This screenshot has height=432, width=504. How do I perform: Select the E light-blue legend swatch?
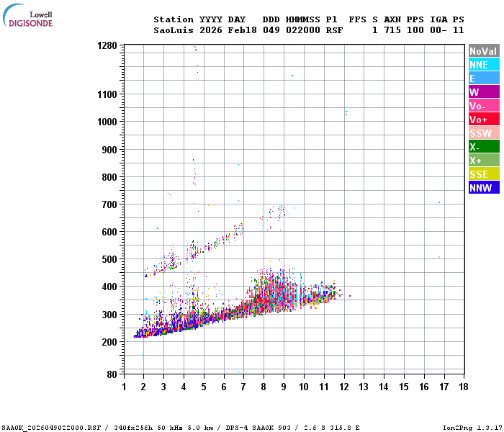coord(484,78)
